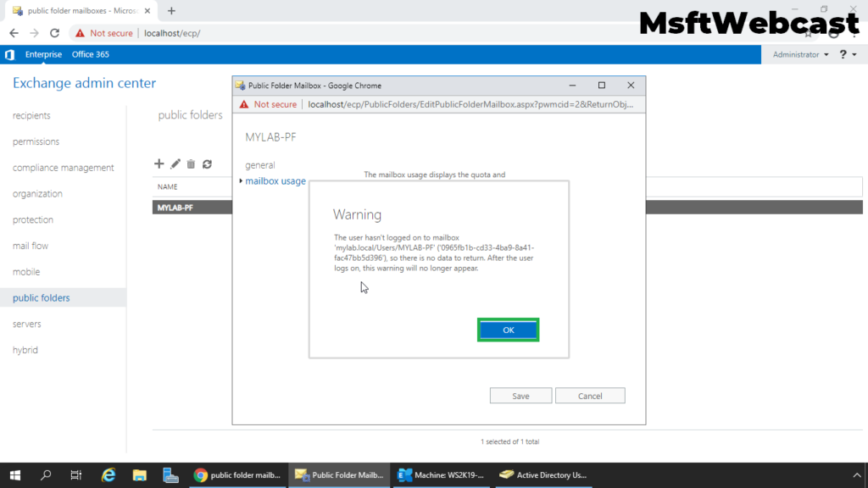The height and width of the screenshot is (488, 868).
Task: Open the general section of MYLAB-PF
Action: pyautogui.click(x=259, y=165)
